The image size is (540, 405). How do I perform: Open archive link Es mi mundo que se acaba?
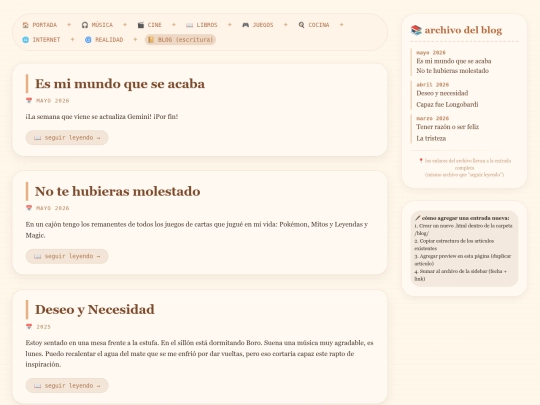(x=454, y=61)
